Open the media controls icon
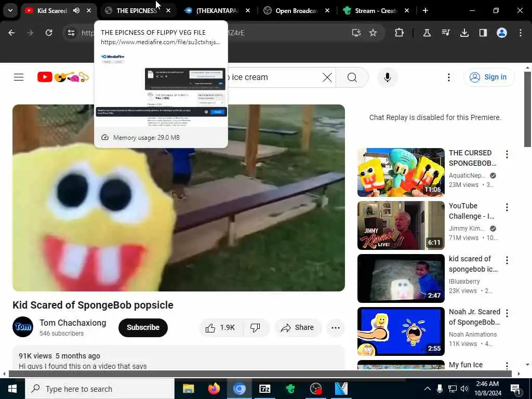532x399 pixels. tap(445, 33)
